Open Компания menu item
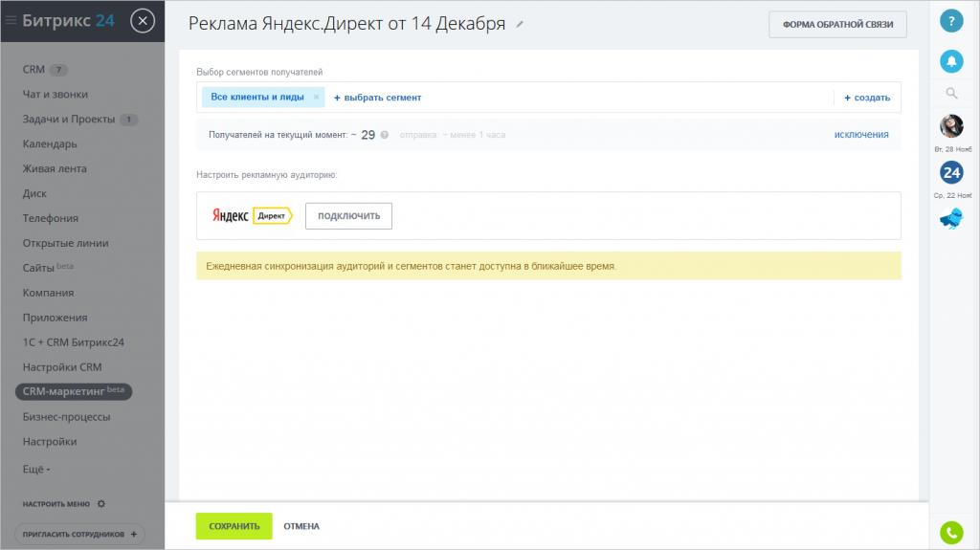Screen dimensions: 980x550 [x=48, y=293]
